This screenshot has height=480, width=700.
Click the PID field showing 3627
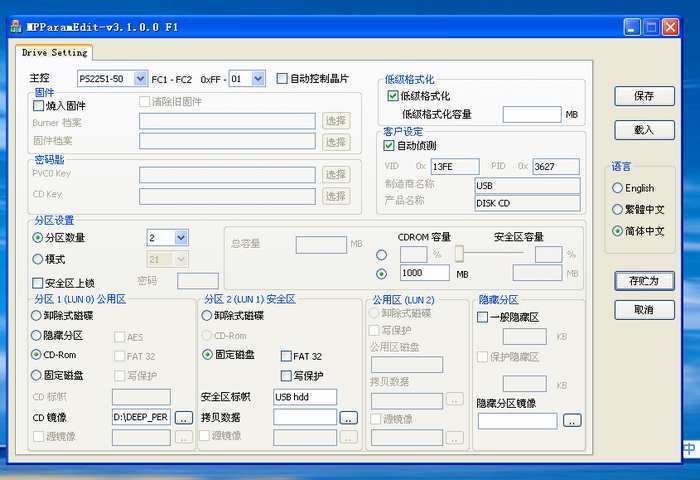[x=556, y=167]
